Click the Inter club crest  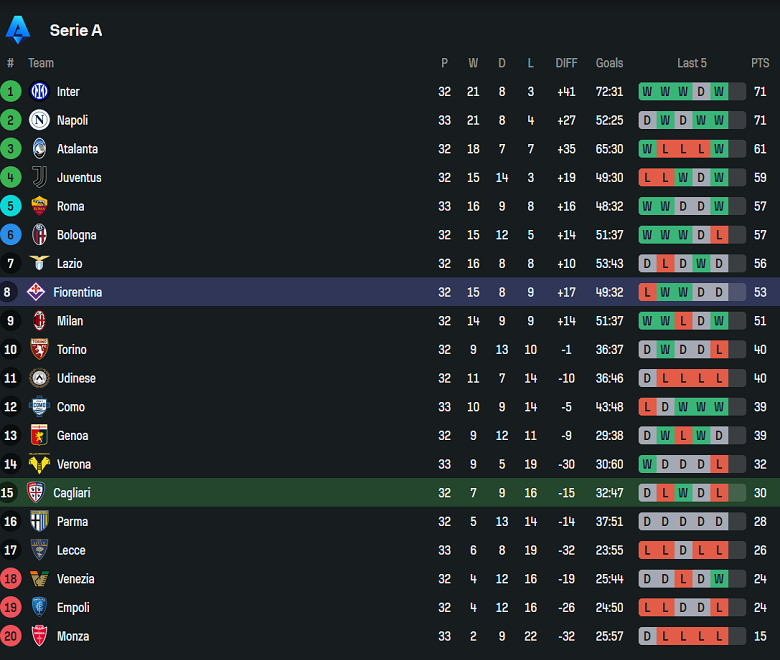39,92
